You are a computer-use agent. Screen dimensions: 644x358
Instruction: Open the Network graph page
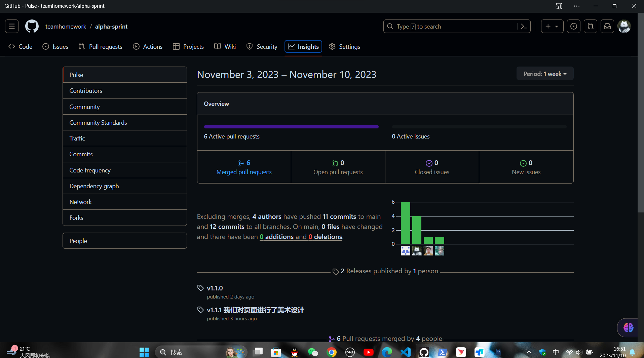[125, 202]
